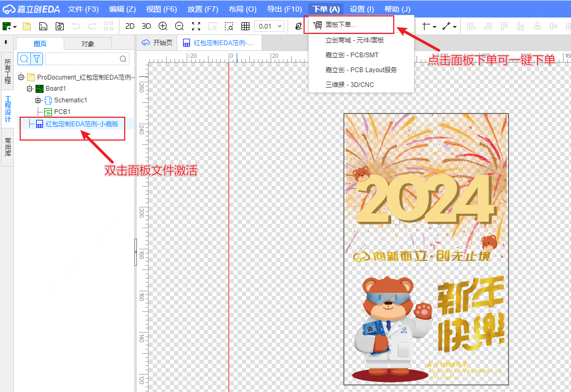Choose 面板下单... from the order menu
Viewport: 571px width, 392px height.
(361, 25)
